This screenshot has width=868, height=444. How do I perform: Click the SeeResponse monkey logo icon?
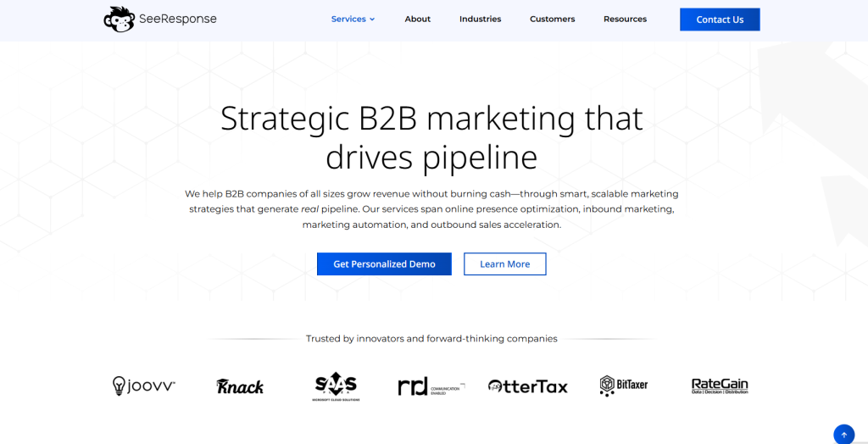[x=119, y=19]
